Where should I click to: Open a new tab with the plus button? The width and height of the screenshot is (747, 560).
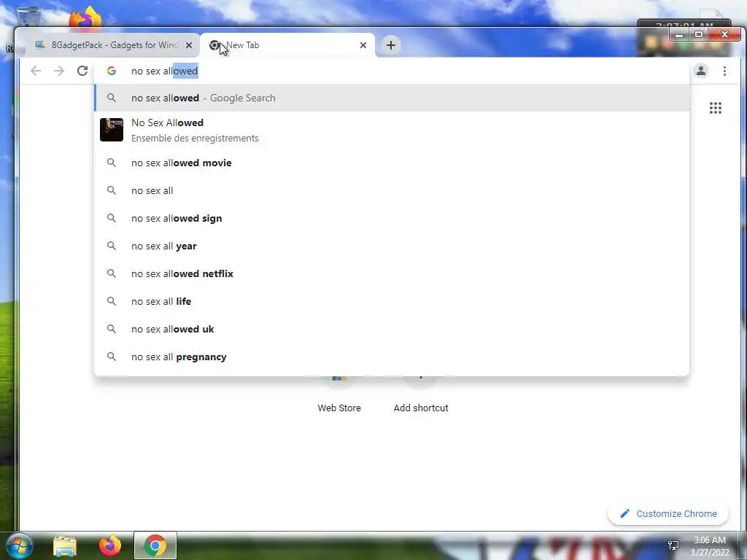391,45
